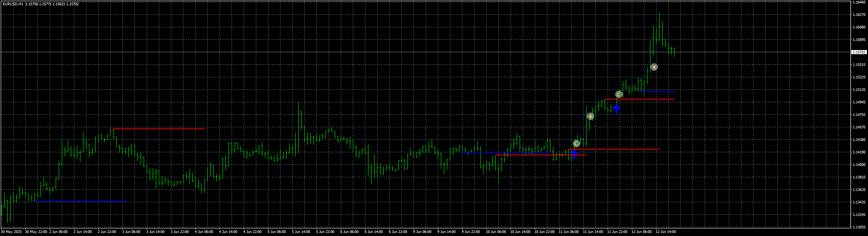
Task: Click the 1.13245 price axis label
Action: pyautogui.click(x=859, y=215)
